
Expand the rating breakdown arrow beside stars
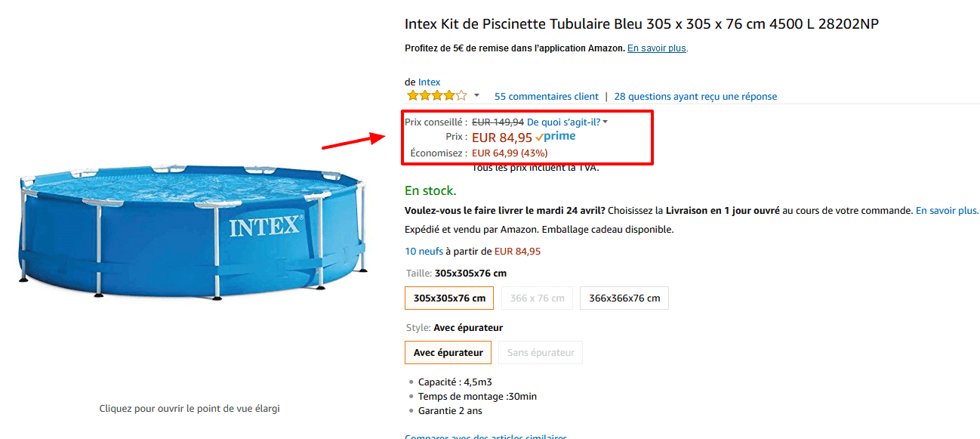(476, 97)
